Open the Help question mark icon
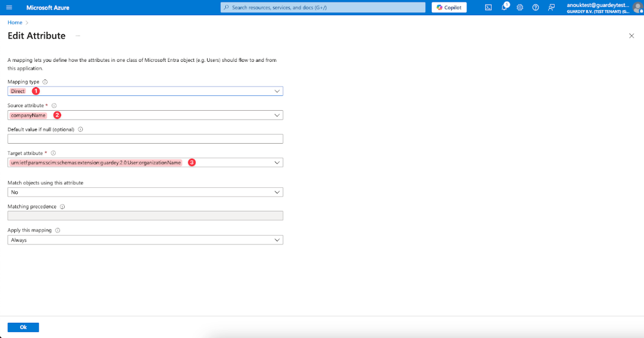The image size is (644, 338). pyautogui.click(x=535, y=8)
